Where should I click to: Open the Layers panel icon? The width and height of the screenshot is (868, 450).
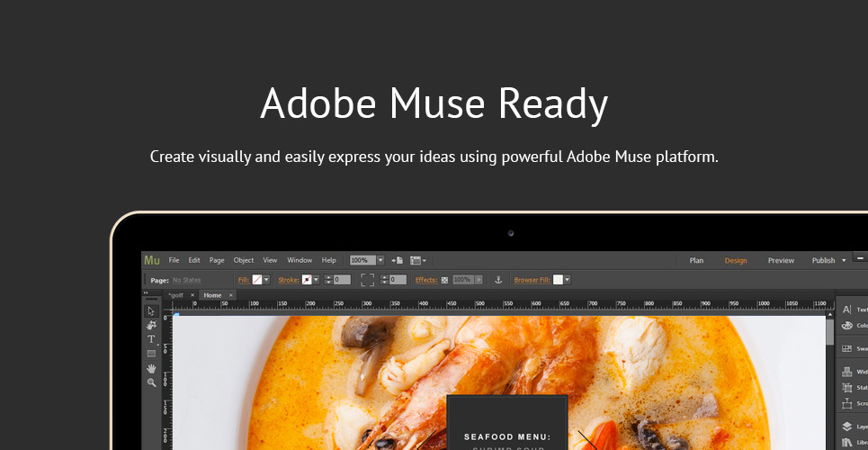847,427
